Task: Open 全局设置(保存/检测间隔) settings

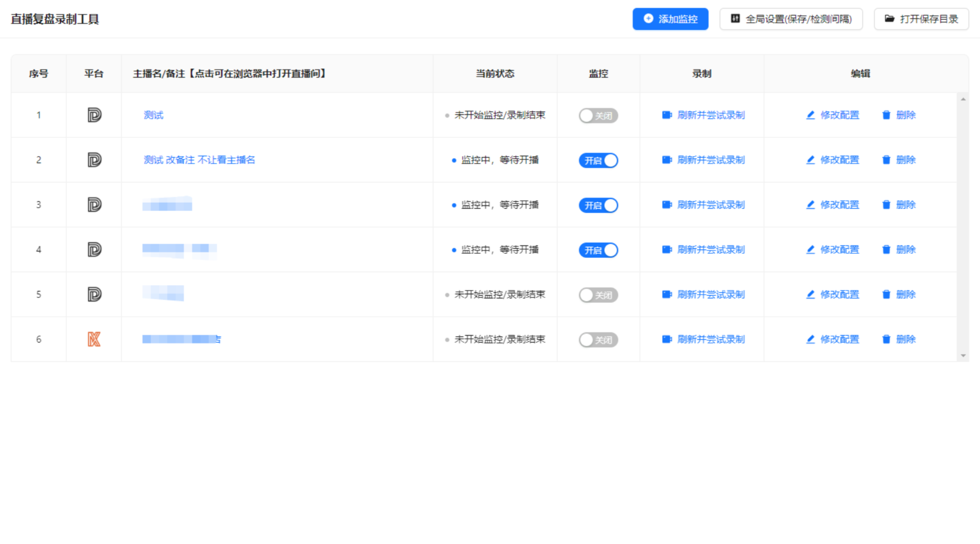Action: click(x=791, y=19)
